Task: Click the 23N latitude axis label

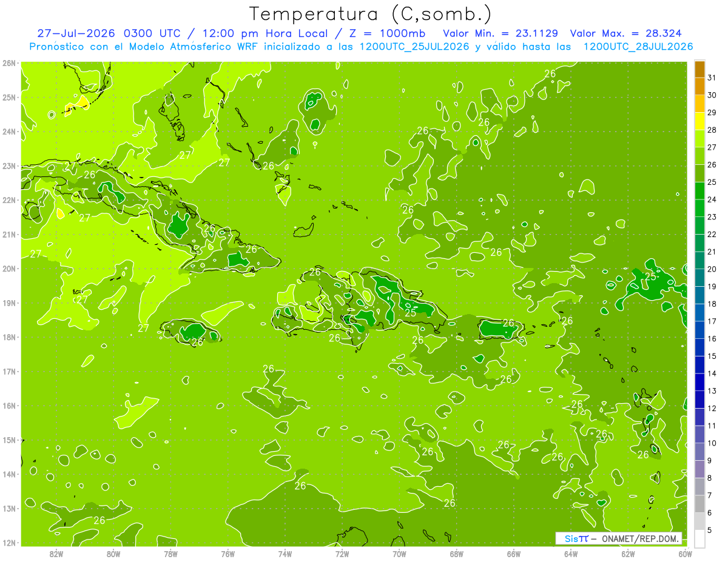Action: (x=9, y=166)
